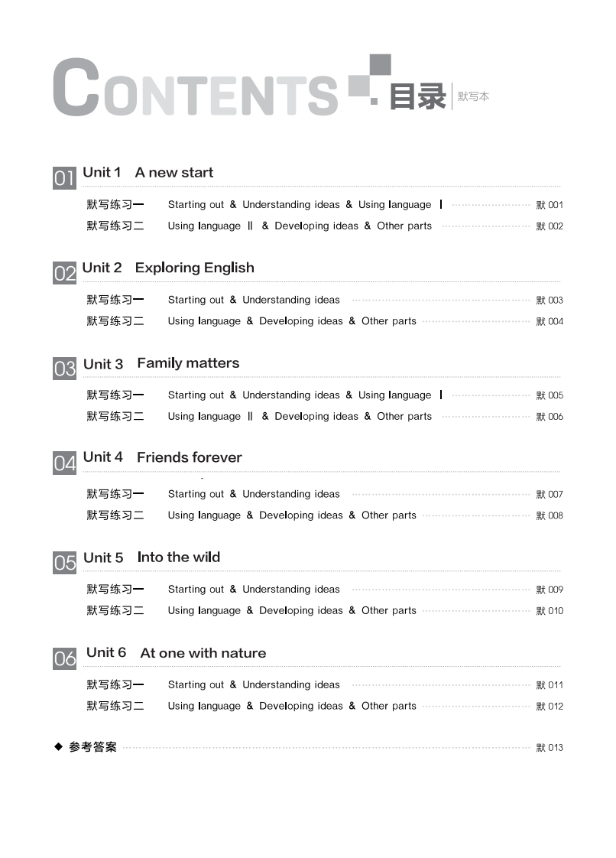Click page number 默 001
Image resolution: width=616 pixels, height=858 pixels.
tap(550, 205)
